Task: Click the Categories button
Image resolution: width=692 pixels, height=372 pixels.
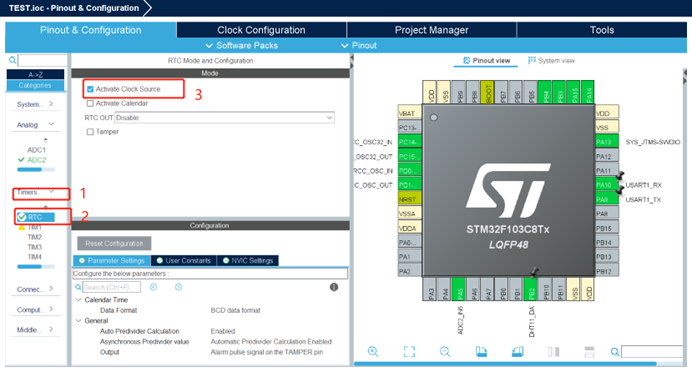Action: [35, 85]
